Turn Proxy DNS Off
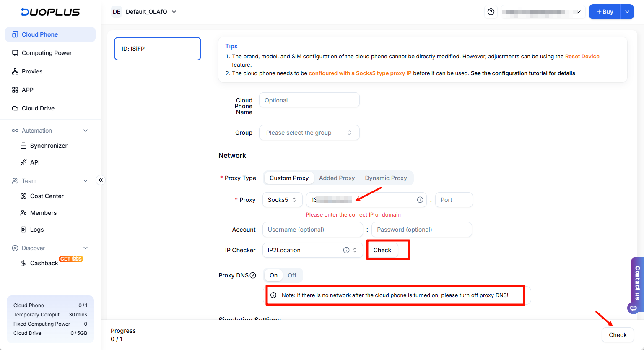Viewport: 644px width, 350px height. click(292, 275)
